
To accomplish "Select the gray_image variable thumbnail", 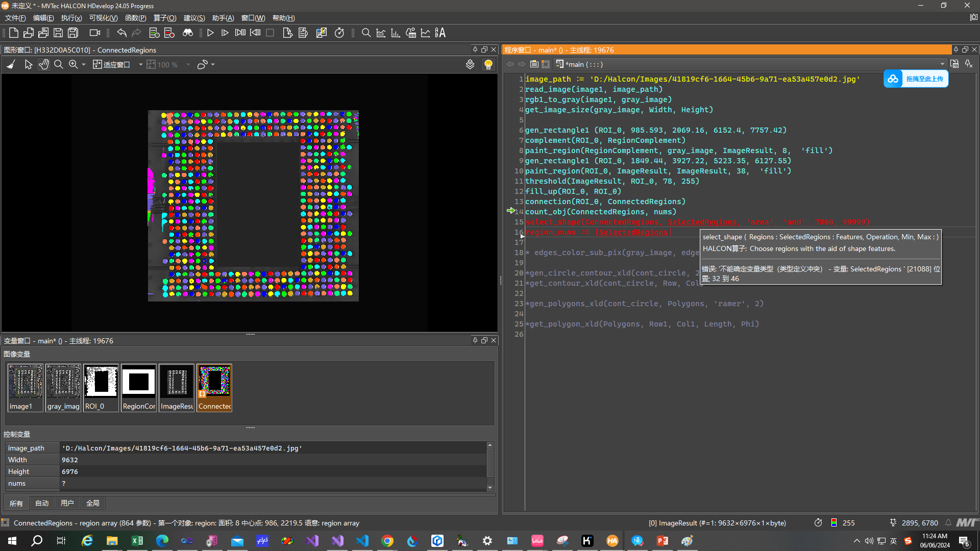I will (63, 388).
